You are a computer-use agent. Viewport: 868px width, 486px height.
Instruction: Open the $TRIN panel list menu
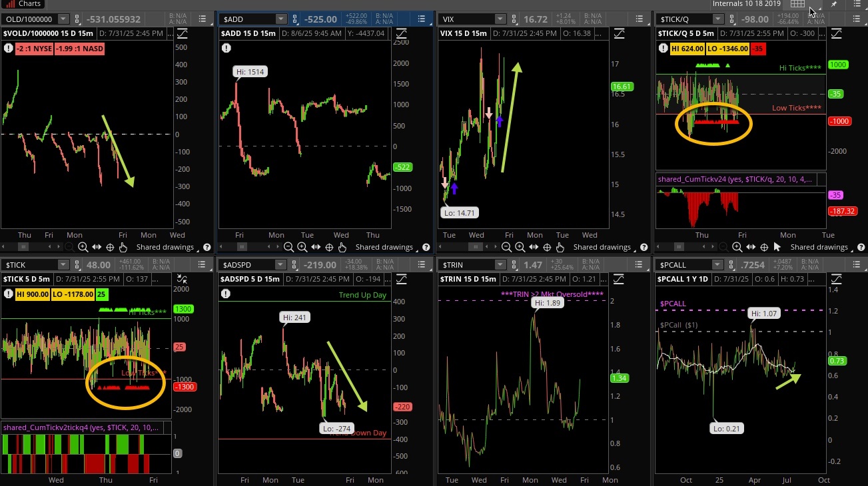click(x=640, y=265)
